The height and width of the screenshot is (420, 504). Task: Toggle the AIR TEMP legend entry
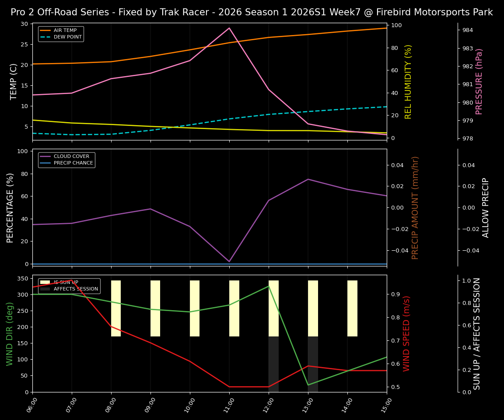pos(65,30)
